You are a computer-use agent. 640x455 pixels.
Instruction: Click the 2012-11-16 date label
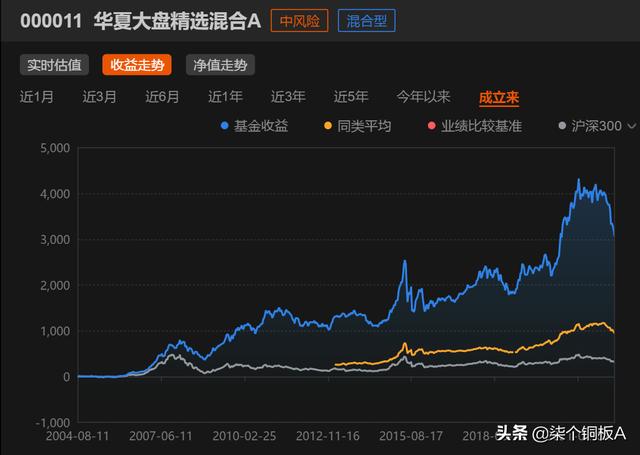pyautogui.click(x=328, y=436)
